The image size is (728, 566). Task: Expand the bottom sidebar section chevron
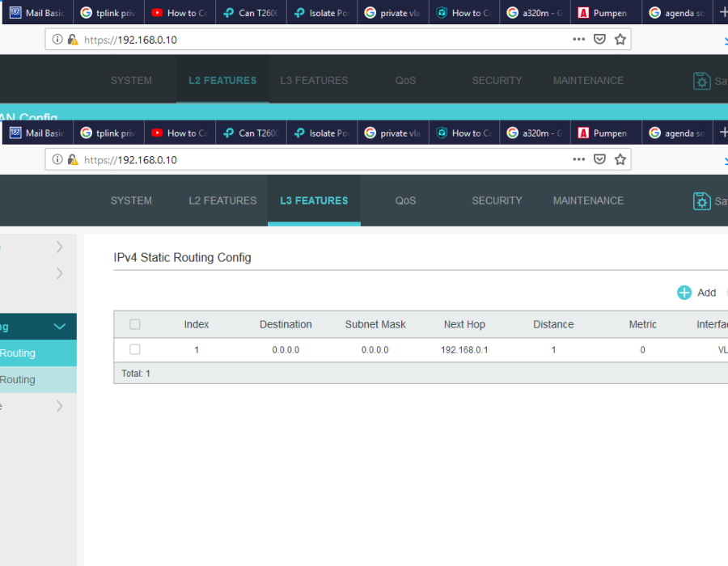coord(59,407)
